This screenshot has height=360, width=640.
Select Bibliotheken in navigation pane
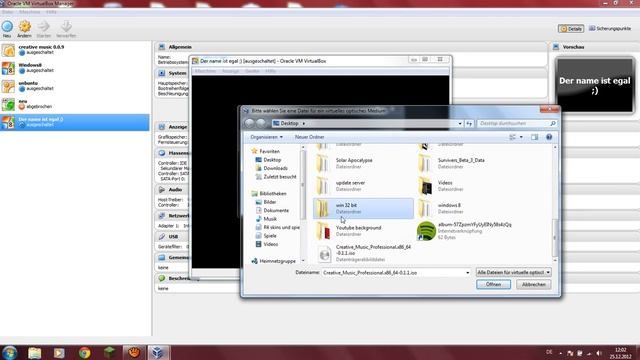[x=269, y=193]
